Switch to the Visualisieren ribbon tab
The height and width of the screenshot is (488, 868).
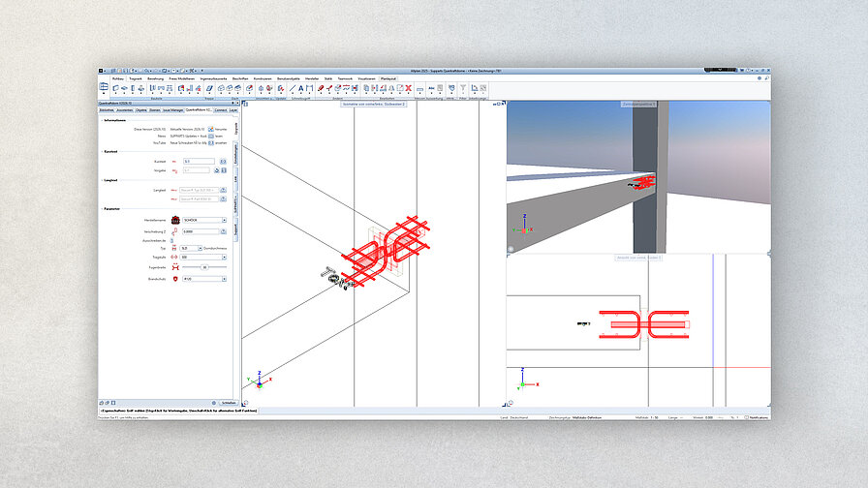click(x=366, y=77)
